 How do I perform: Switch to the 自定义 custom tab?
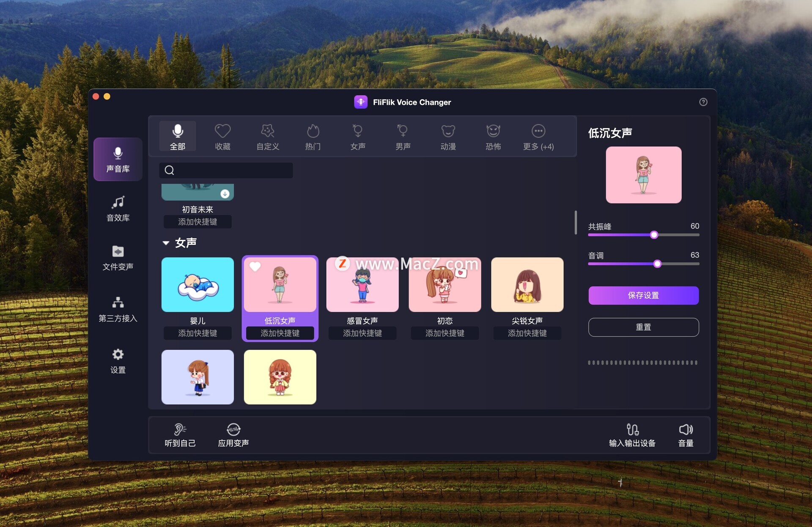[x=268, y=137]
